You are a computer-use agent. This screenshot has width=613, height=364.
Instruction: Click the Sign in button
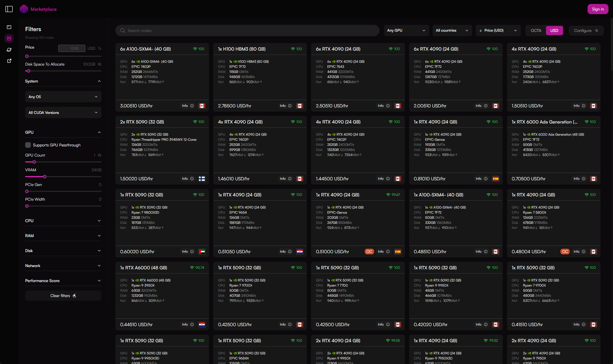(x=598, y=9)
